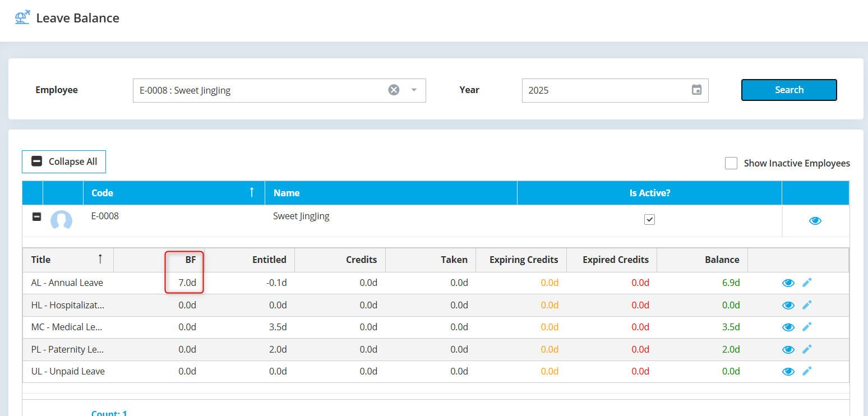Open the Year calendar picker icon
This screenshot has width=868, height=416.
coord(696,90)
